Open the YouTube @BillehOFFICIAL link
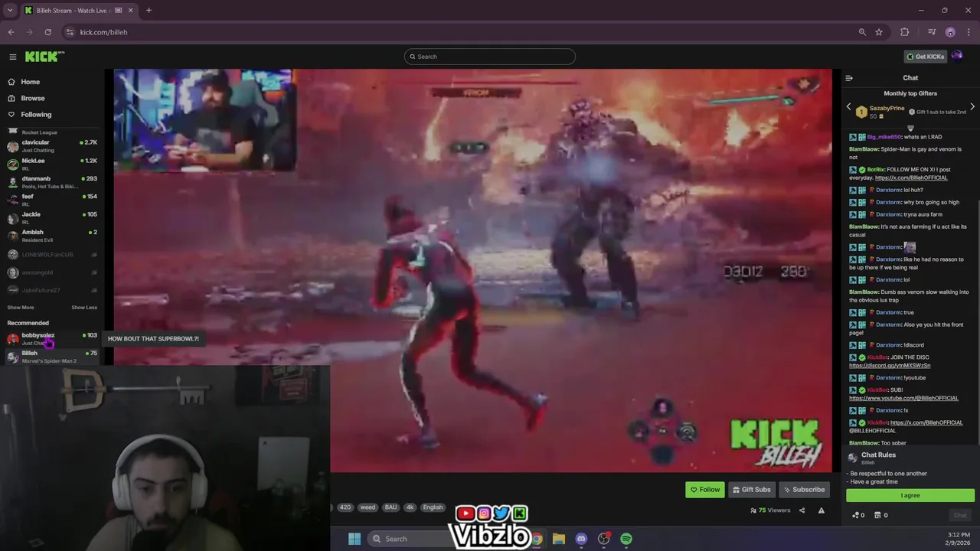This screenshot has width=980, height=551. pos(903,398)
